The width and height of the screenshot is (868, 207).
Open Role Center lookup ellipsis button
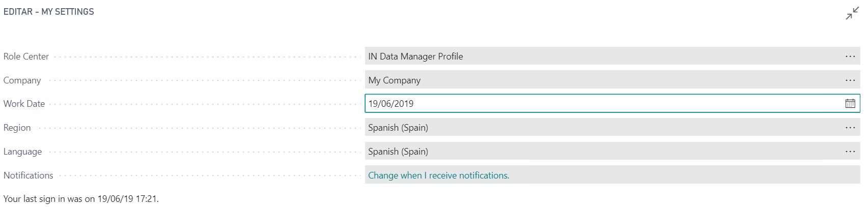pos(850,56)
